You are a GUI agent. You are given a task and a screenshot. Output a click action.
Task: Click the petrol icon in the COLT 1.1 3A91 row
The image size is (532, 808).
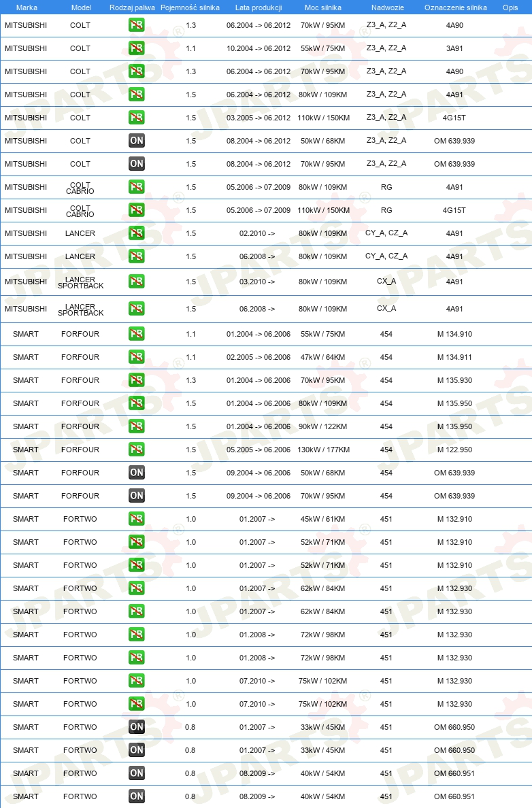point(137,48)
